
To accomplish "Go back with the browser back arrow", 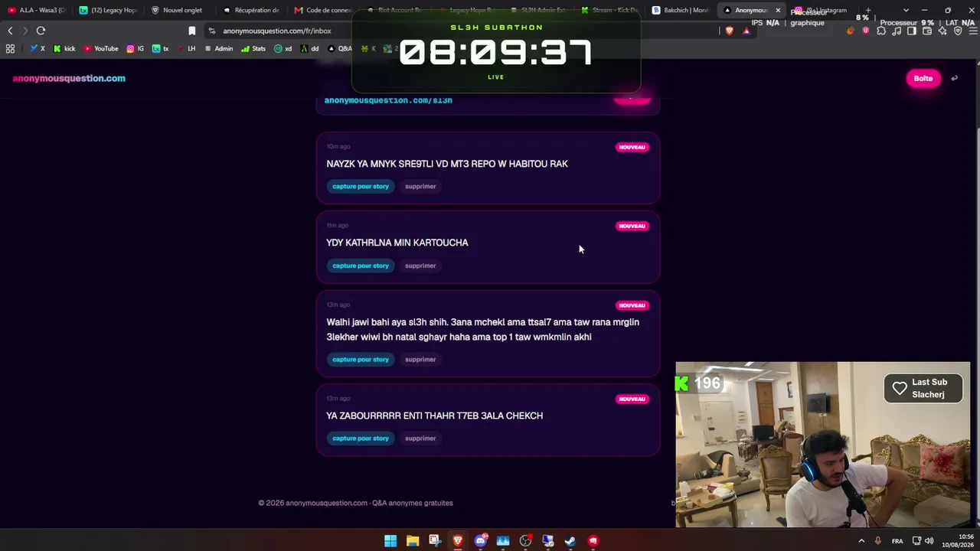I will pyautogui.click(x=10, y=31).
